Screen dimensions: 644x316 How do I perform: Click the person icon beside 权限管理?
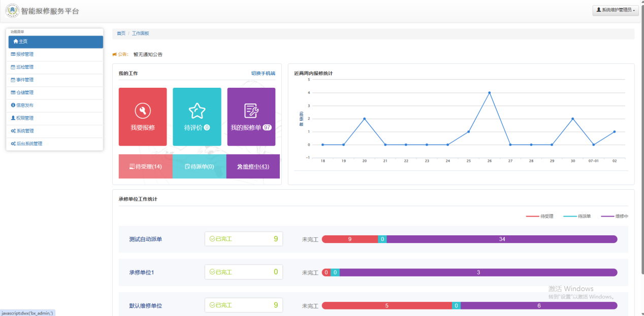point(13,118)
